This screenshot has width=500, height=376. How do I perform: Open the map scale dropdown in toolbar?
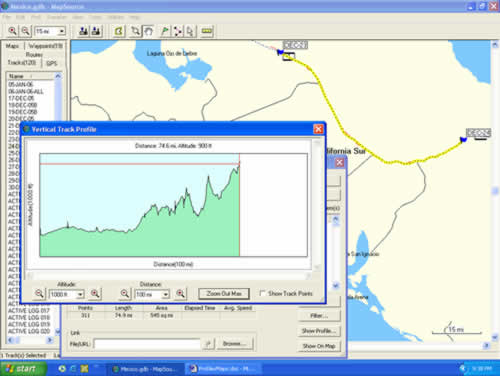(62, 31)
